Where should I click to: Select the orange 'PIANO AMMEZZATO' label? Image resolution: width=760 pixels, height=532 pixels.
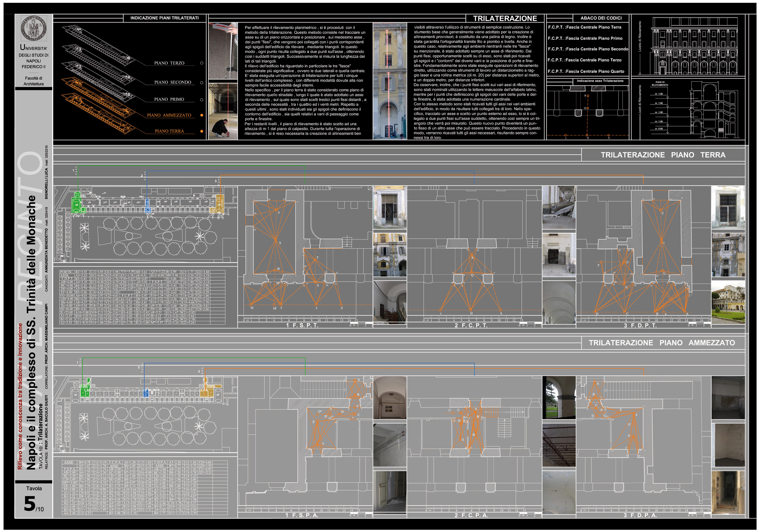click(x=169, y=115)
